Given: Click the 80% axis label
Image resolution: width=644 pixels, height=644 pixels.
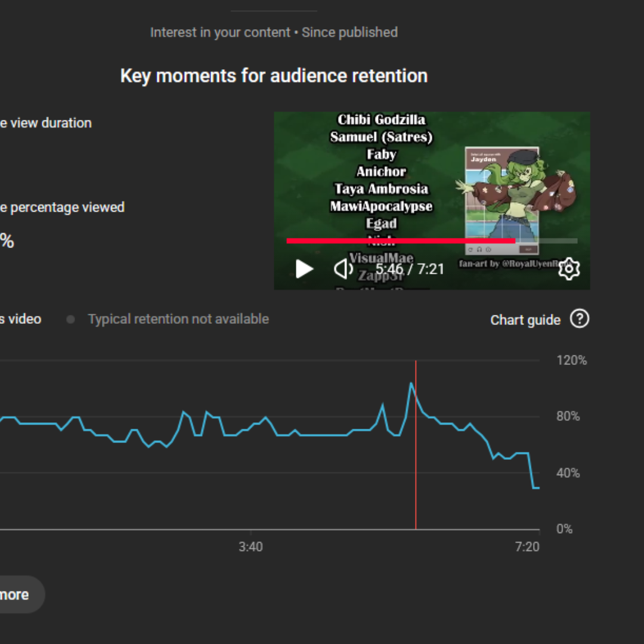Looking at the screenshot, I should (x=568, y=416).
